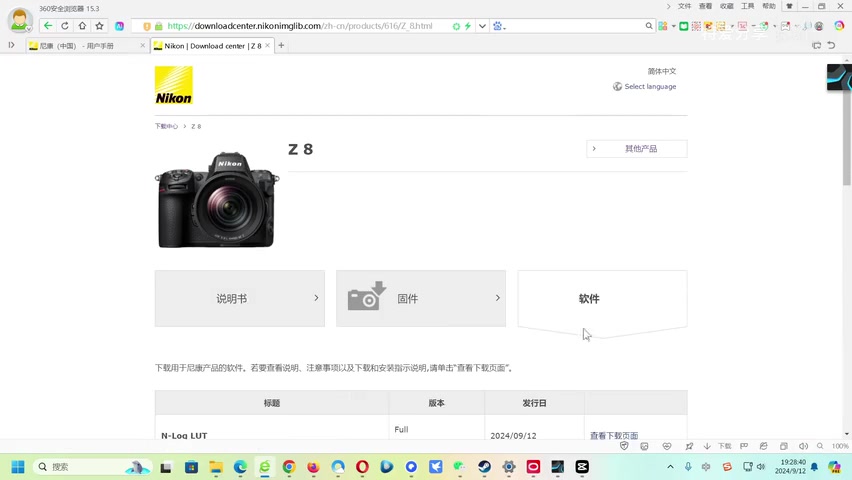Click the status bar zoom magnifier icon
The width and height of the screenshot is (852, 480).
[820, 446]
